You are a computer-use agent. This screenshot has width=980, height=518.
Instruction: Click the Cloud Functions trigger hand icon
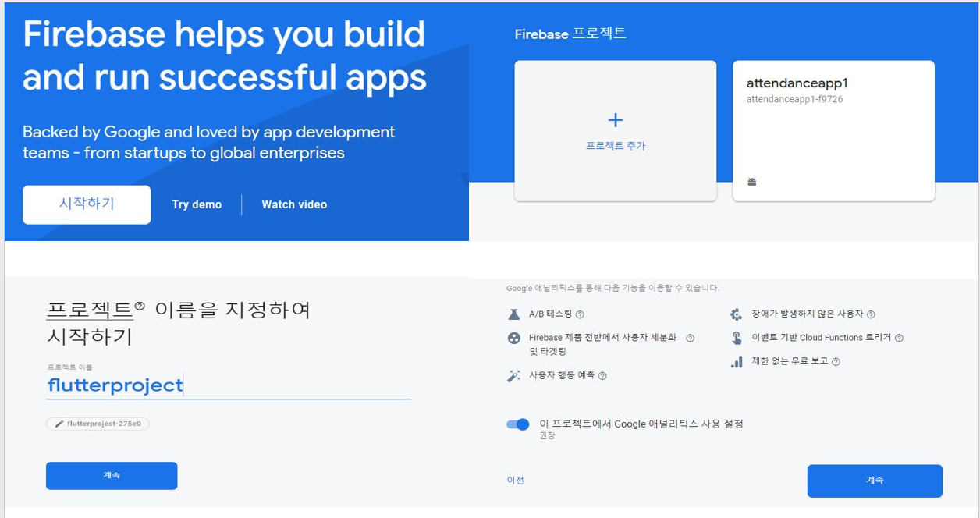coord(736,338)
